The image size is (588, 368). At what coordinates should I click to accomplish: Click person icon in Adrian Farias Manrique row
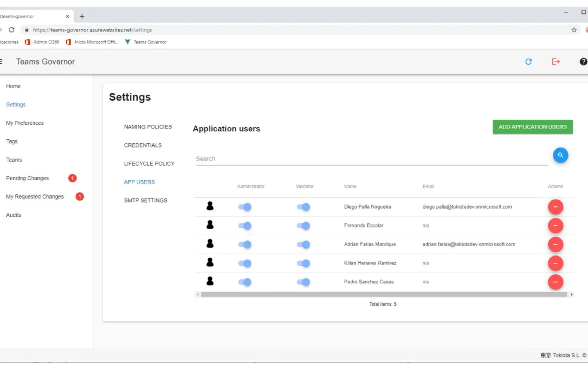210,244
